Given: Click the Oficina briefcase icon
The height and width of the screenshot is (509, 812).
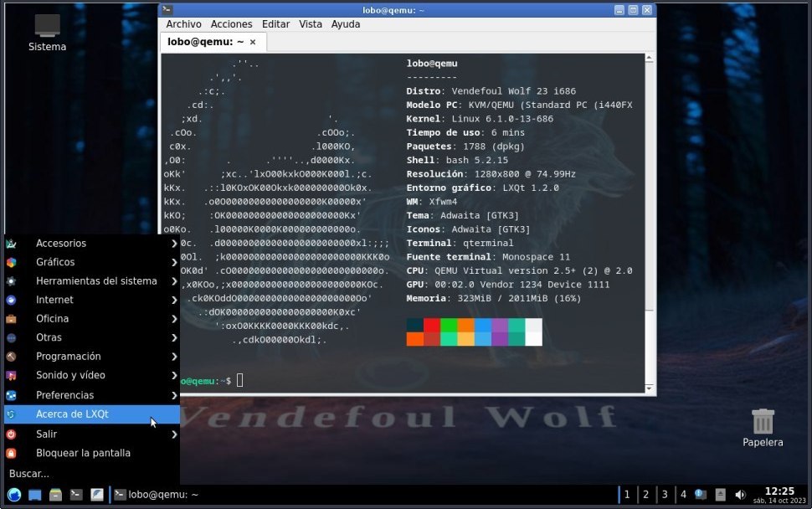Looking at the screenshot, I should (x=12, y=319).
